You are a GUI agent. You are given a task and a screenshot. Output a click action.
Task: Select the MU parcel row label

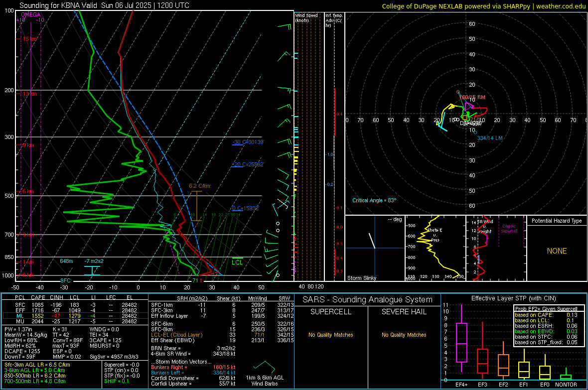[20, 321]
